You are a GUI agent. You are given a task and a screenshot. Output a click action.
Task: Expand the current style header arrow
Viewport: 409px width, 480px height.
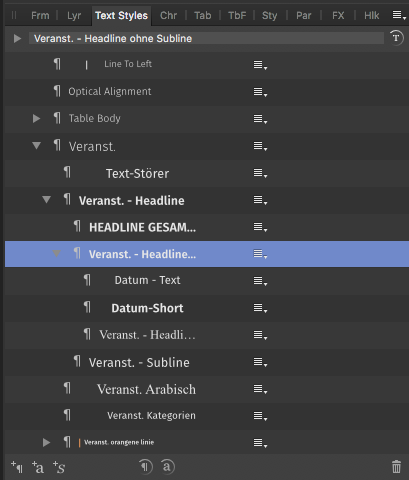(x=17, y=38)
